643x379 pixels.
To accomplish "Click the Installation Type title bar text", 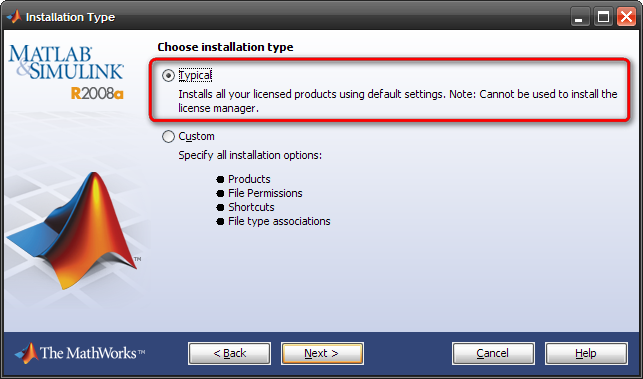I will pos(70,17).
